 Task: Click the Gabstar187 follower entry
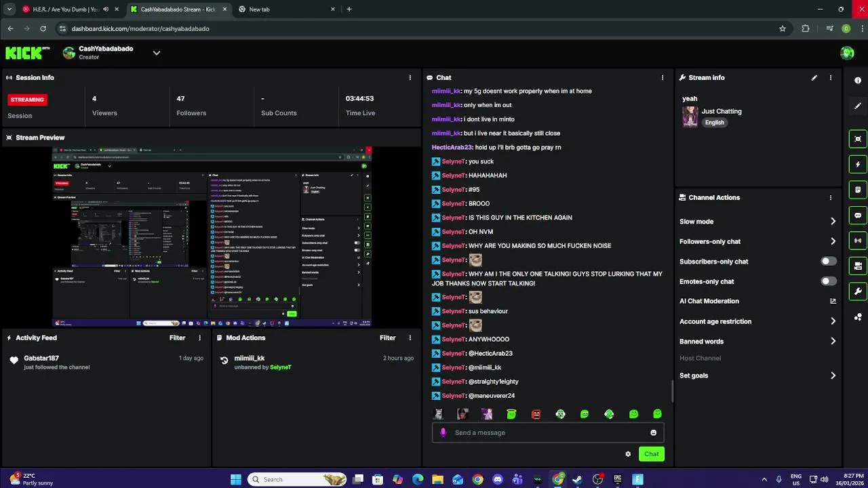[x=106, y=363]
